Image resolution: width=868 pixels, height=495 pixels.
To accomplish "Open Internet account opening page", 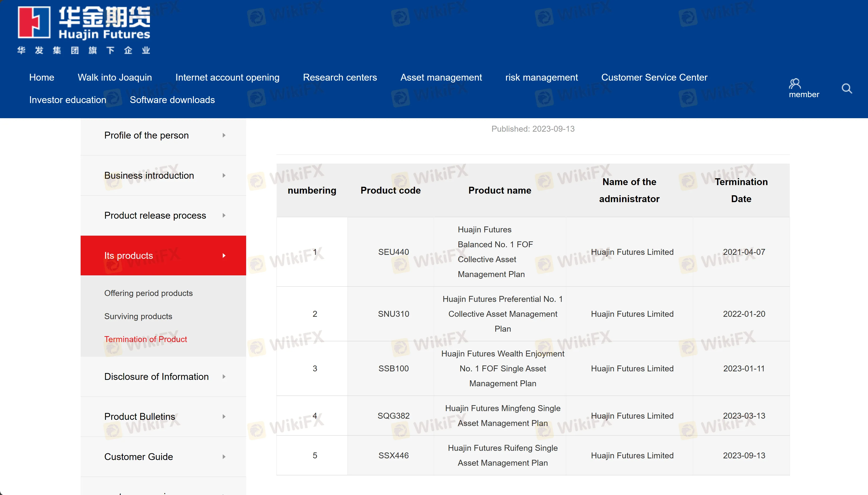I will [227, 78].
